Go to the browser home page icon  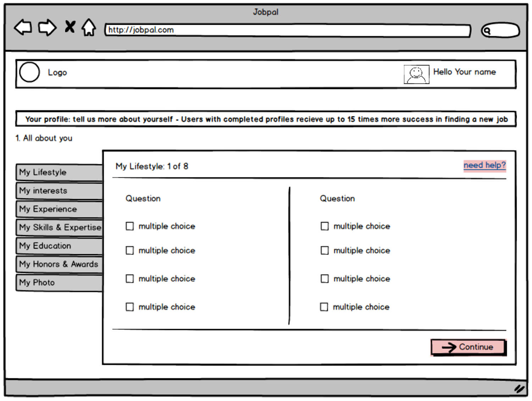pyautogui.click(x=89, y=27)
